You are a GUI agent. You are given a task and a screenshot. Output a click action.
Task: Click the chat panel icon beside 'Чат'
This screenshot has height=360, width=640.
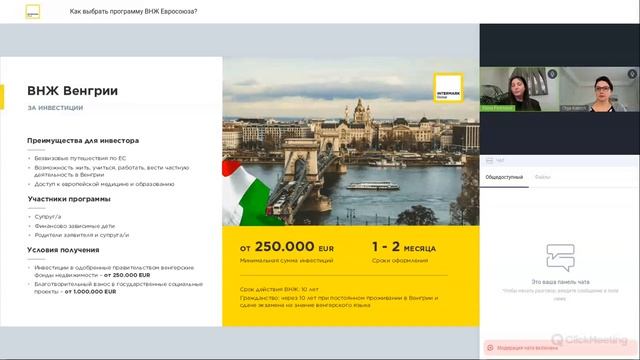click(x=489, y=161)
